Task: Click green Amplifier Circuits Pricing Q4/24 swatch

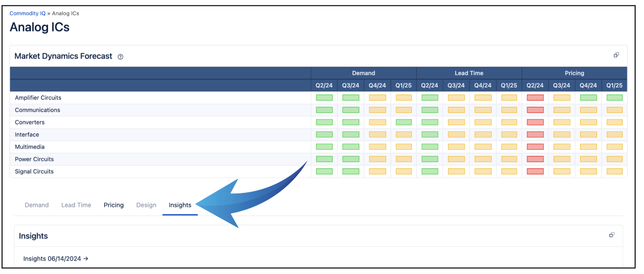Action: pos(588,98)
